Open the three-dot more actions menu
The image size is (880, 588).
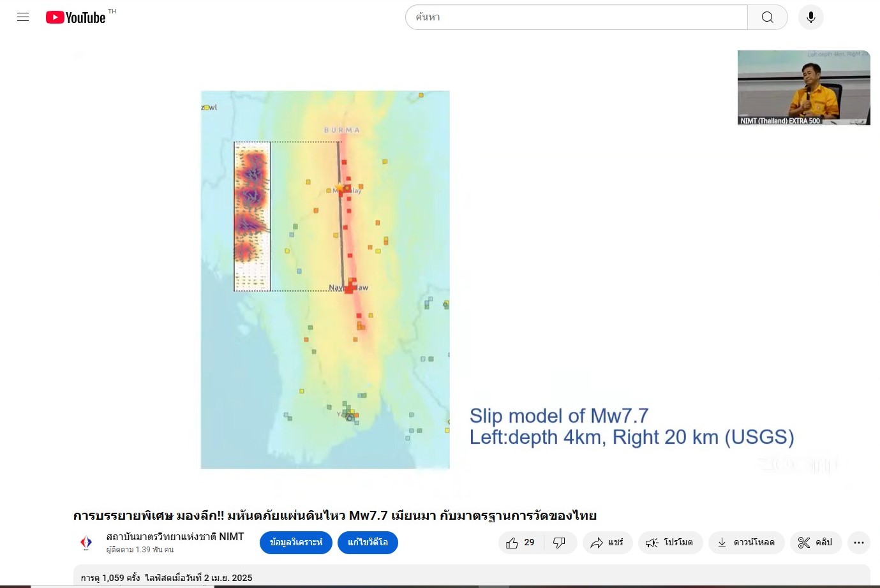[858, 543]
